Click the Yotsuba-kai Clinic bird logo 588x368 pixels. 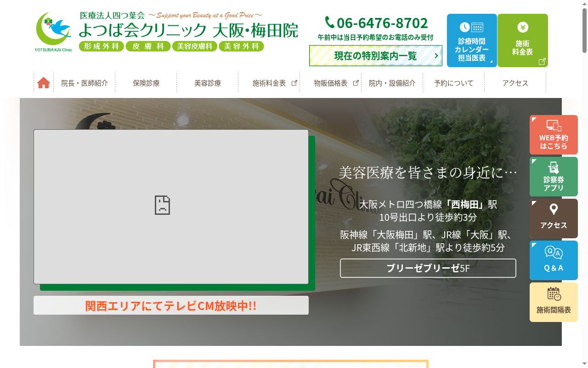tap(53, 32)
